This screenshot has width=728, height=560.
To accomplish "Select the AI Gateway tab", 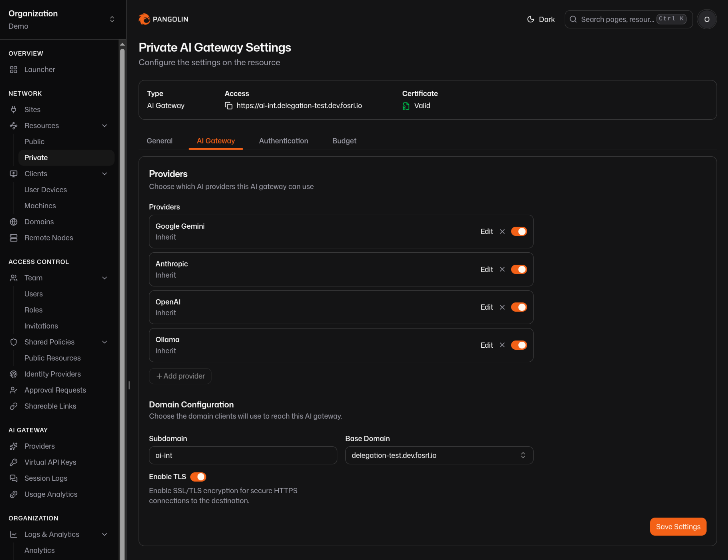I will (x=216, y=141).
